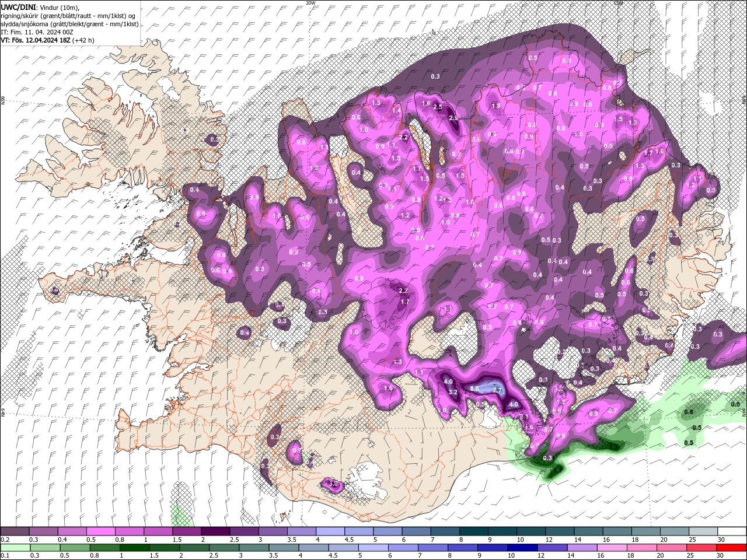Select rain legend swatch between 10 and 12
The width and height of the screenshot is (747, 560).
coord(521,547)
